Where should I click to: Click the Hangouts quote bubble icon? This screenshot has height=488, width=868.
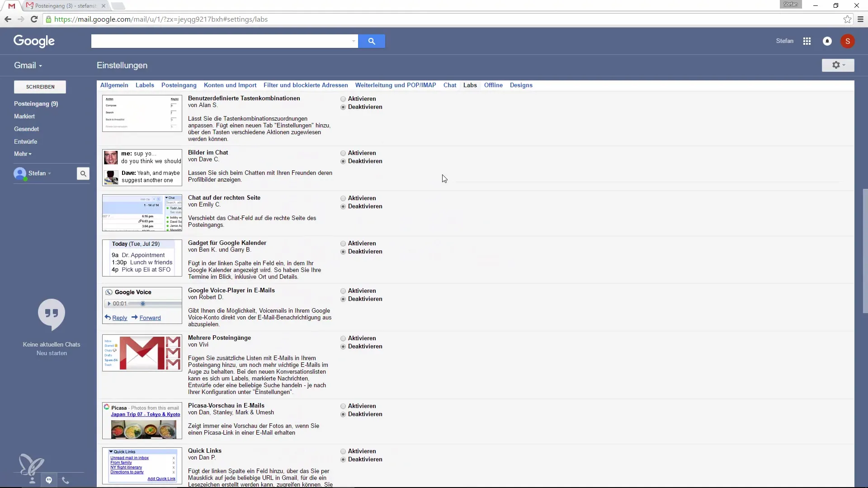click(x=52, y=314)
